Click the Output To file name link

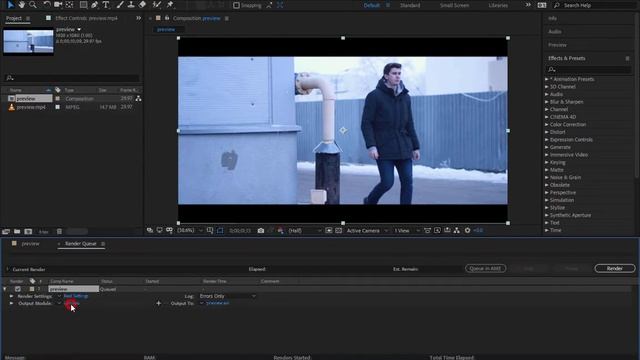click(x=218, y=303)
